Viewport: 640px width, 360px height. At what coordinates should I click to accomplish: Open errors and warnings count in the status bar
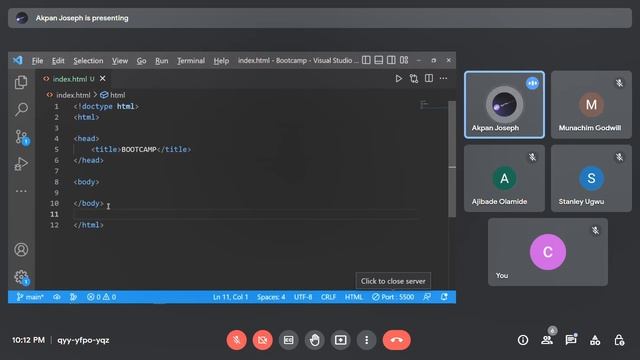101,297
